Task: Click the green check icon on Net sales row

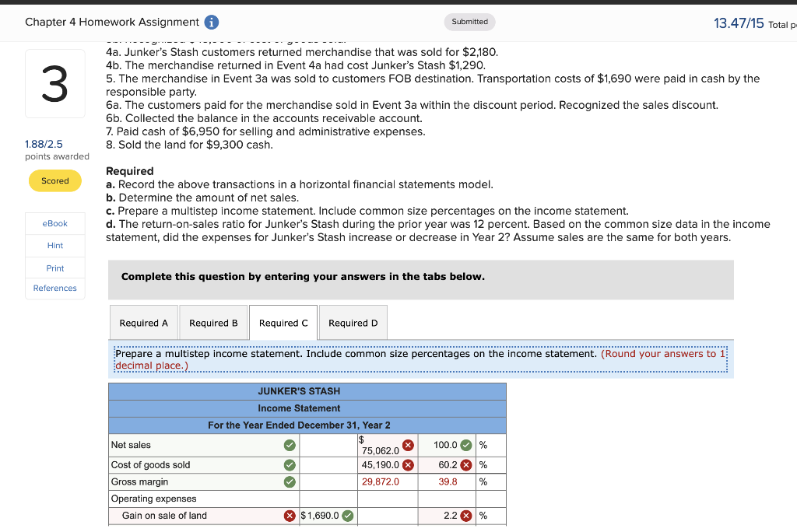Action: click(x=290, y=445)
